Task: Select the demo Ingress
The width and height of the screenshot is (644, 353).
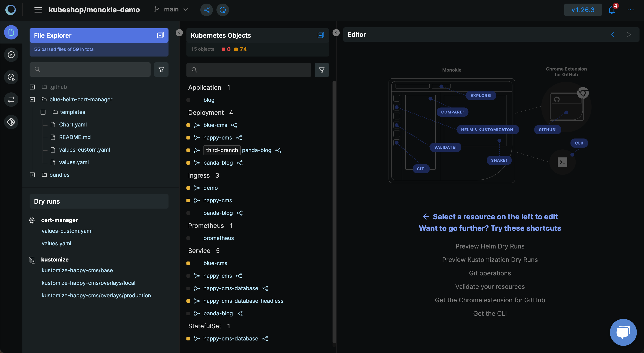Action: coord(210,188)
